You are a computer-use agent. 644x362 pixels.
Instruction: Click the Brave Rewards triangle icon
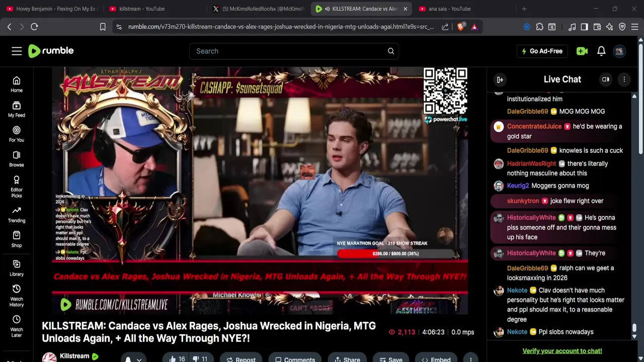coord(474,27)
